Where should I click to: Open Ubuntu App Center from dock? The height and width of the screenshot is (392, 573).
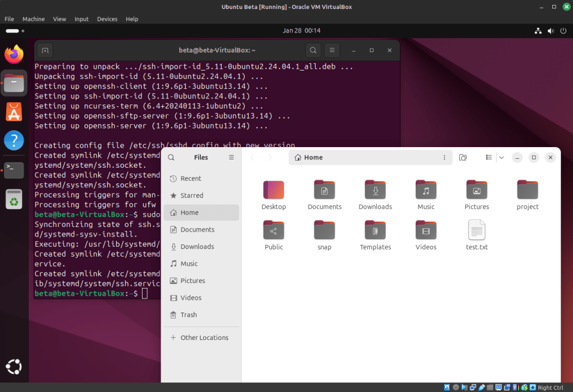point(14,112)
